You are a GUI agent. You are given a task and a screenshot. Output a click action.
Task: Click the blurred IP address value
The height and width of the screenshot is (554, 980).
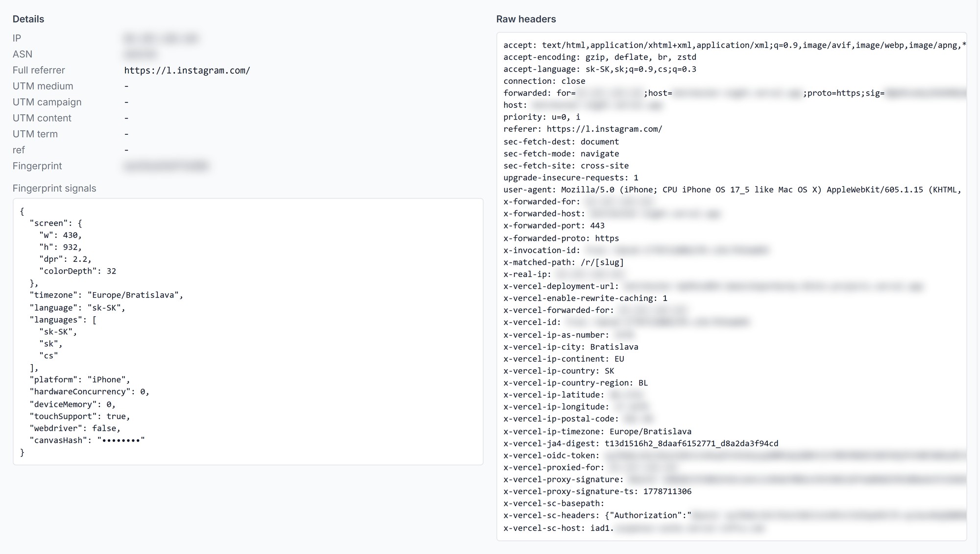click(x=161, y=38)
